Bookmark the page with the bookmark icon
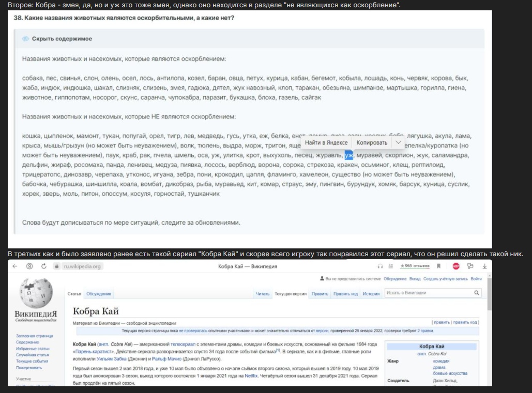The image size is (532, 393). pos(439,266)
